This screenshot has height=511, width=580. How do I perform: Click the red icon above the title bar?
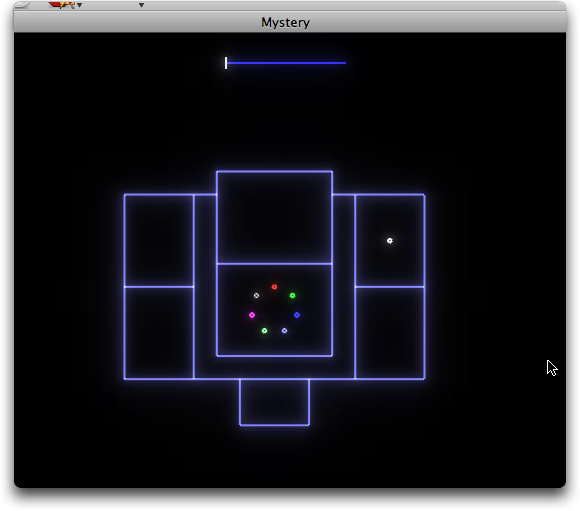62,4
